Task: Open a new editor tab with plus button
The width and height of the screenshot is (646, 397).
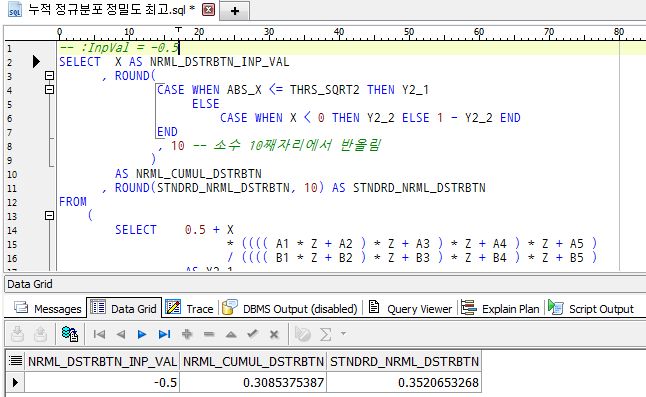Action: point(235,11)
